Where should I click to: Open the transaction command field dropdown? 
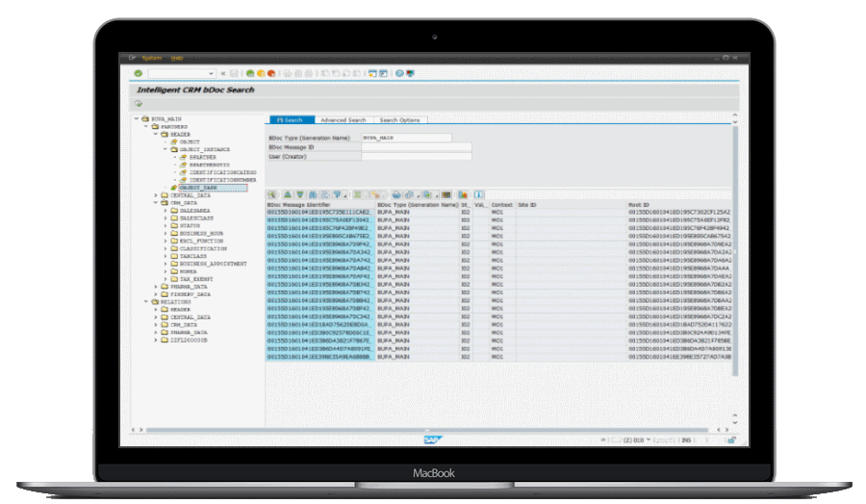pos(211,73)
